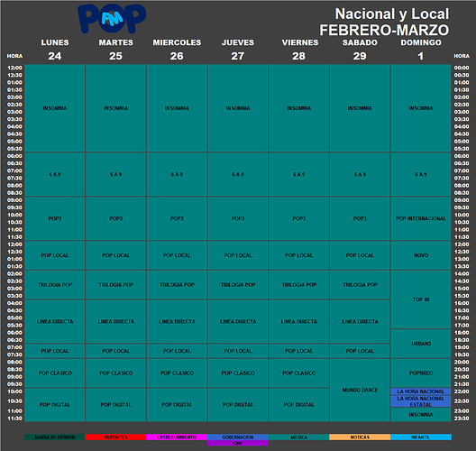Click POP INTERNACIONAL block on DOMINGO
The image size is (476, 451).
click(421, 218)
